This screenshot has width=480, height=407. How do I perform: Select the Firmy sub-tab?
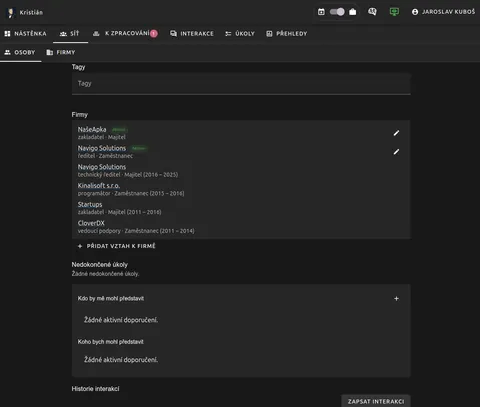tap(61, 53)
